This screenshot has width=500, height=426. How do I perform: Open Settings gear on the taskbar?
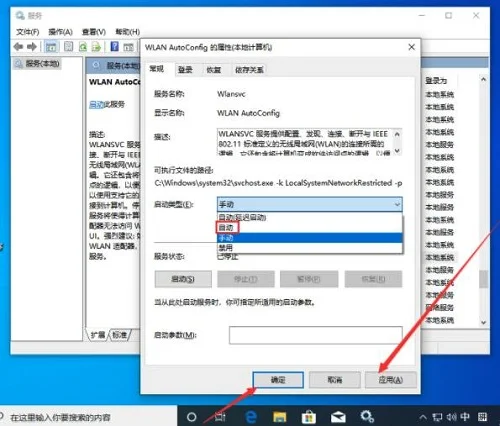pos(367,417)
